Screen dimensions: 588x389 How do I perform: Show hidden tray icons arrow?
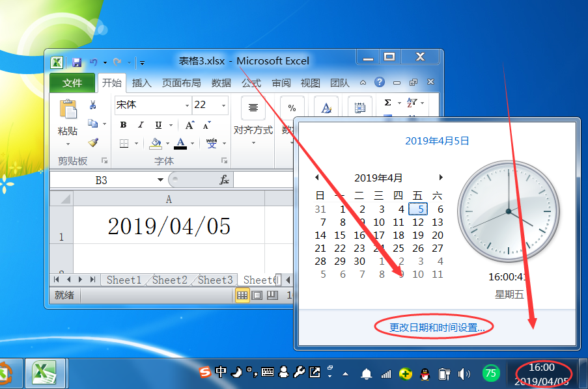click(x=345, y=373)
